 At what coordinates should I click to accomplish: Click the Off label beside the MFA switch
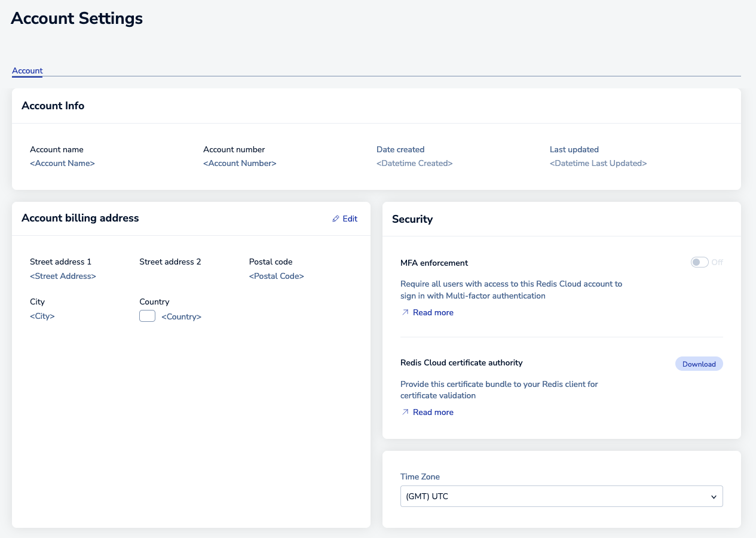(x=716, y=262)
